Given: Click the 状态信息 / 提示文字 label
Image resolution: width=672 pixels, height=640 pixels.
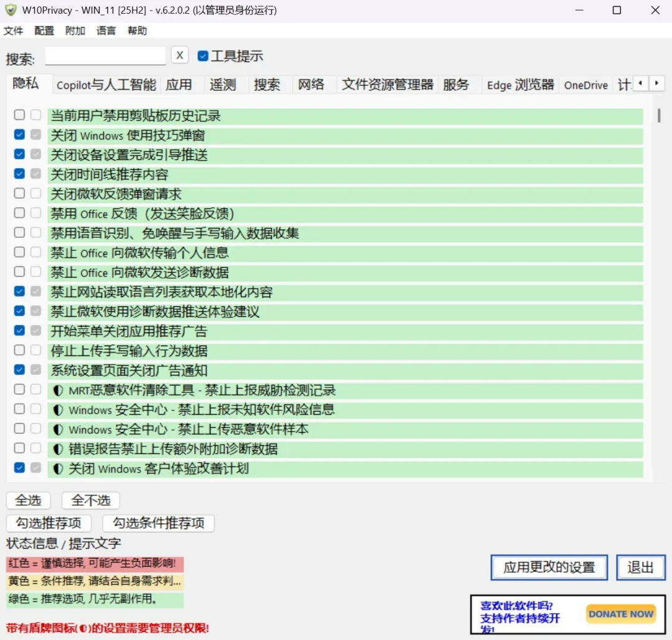Looking at the screenshot, I should pos(63,544).
